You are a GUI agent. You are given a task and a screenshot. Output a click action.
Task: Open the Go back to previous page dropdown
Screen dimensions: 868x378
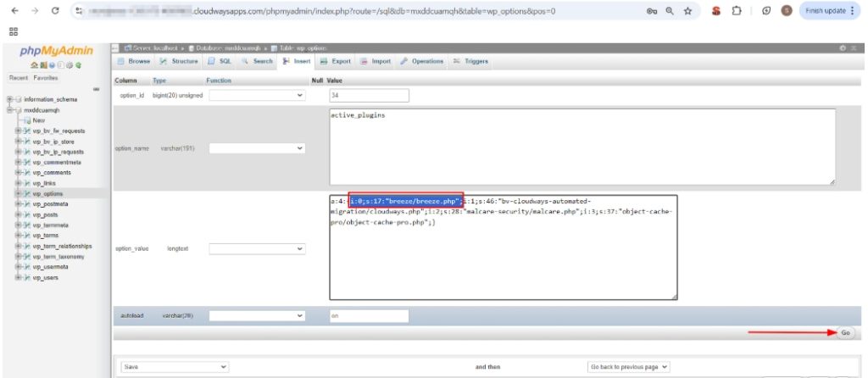point(628,367)
